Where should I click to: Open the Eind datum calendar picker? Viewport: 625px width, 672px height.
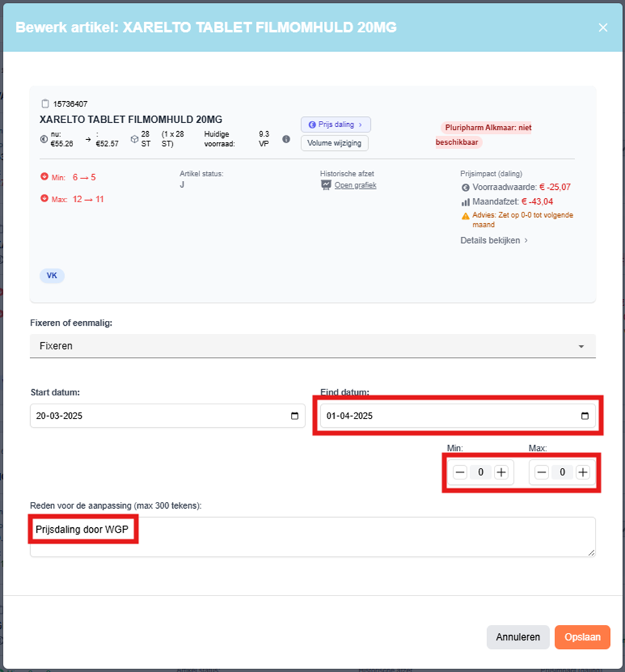pos(585,416)
